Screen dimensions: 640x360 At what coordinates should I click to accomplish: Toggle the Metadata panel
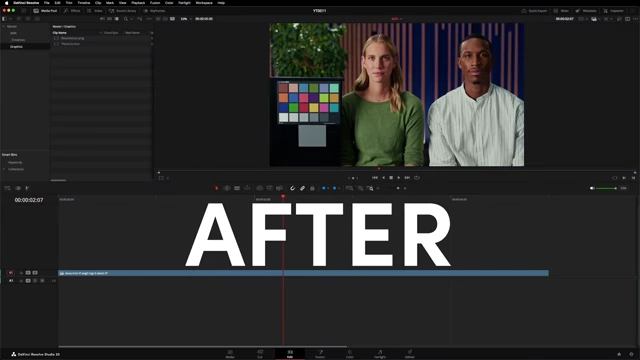(x=586, y=11)
